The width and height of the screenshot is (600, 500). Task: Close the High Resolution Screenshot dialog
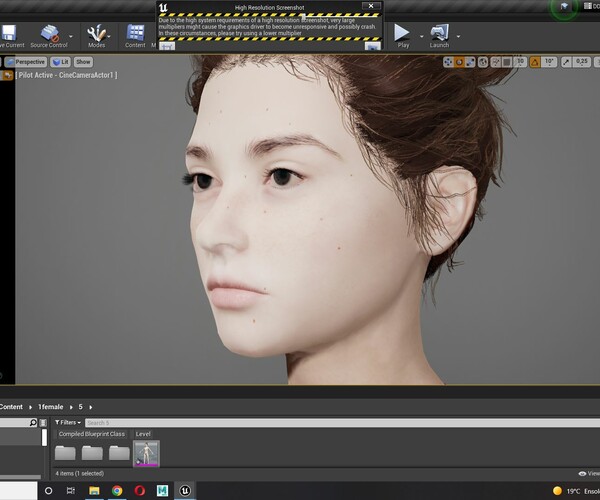pos(371,6)
